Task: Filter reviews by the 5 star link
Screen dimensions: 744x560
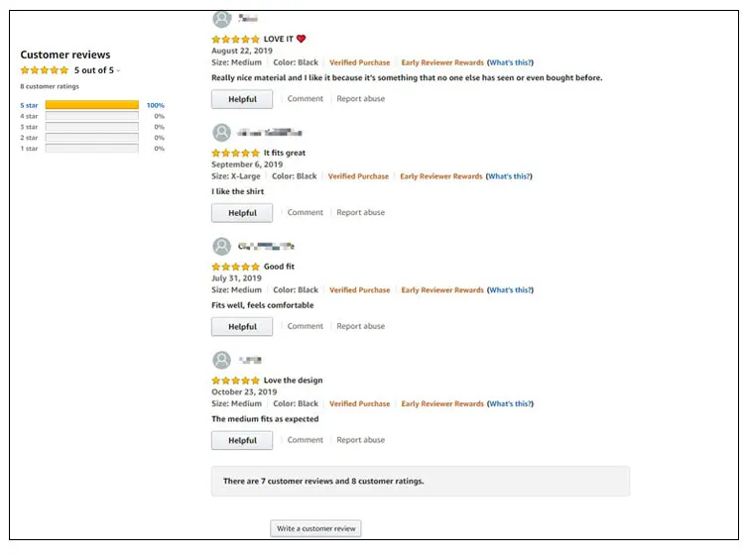Action: pos(29,105)
